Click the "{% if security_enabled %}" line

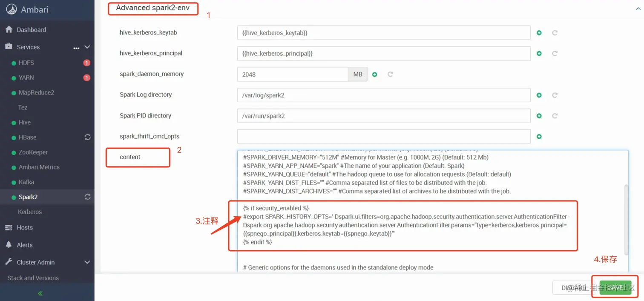[276, 208]
